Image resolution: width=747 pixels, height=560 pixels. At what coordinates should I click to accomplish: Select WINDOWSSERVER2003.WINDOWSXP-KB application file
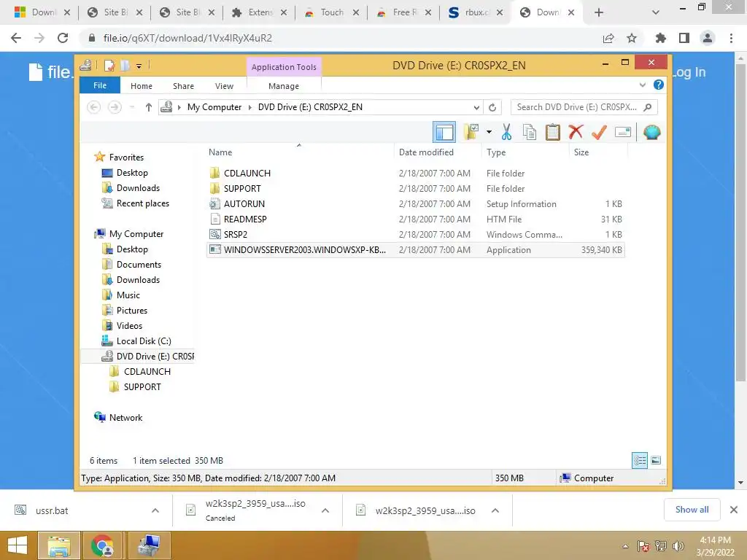point(415,250)
